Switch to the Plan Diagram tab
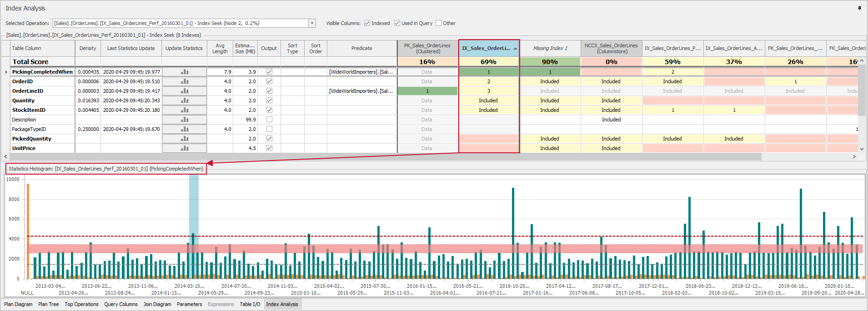The width and height of the screenshot is (868, 311). (18, 304)
